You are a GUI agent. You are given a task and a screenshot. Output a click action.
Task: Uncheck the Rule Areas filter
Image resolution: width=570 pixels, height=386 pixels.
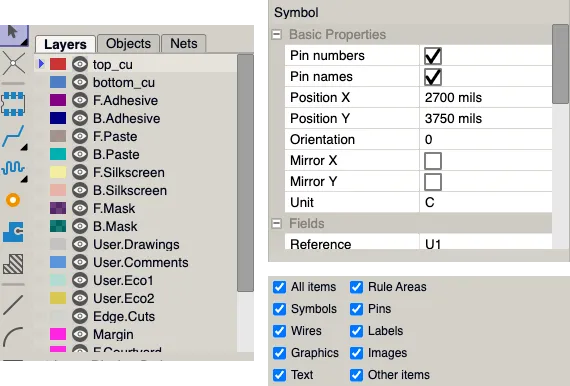tap(356, 287)
